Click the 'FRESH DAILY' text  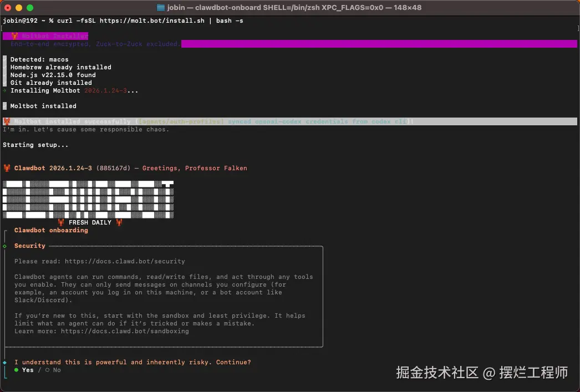90,222
